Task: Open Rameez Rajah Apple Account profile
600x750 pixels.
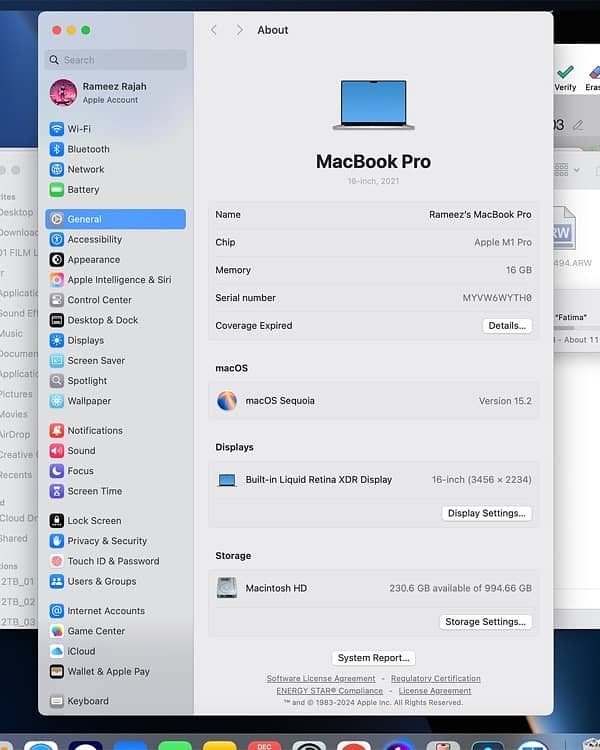Action: coord(114,93)
